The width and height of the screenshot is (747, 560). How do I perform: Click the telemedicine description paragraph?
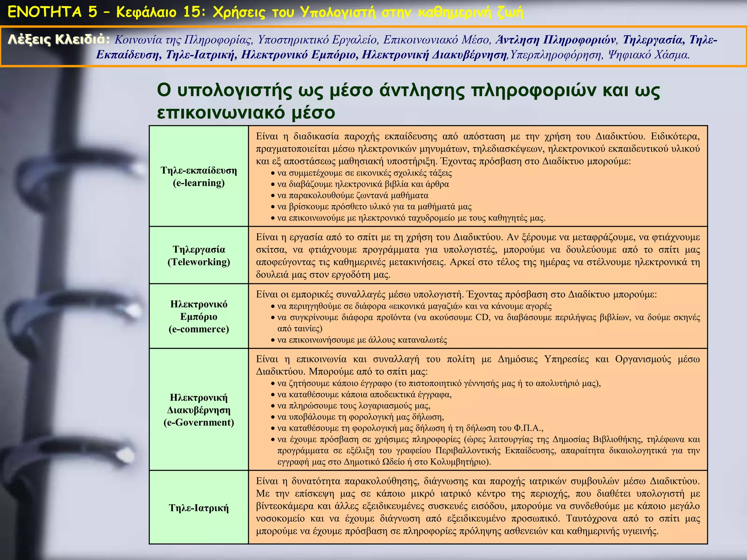tap(478, 506)
